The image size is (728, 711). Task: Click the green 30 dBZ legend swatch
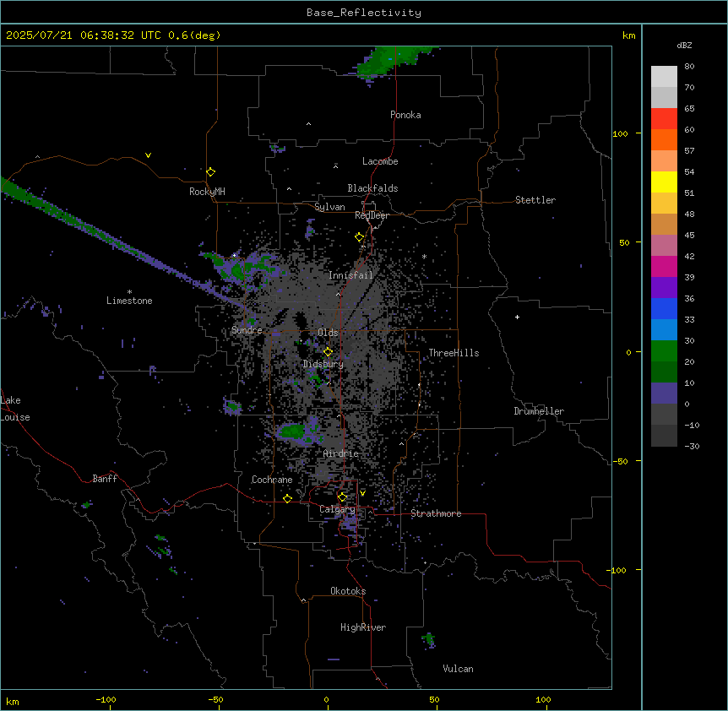click(x=664, y=351)
